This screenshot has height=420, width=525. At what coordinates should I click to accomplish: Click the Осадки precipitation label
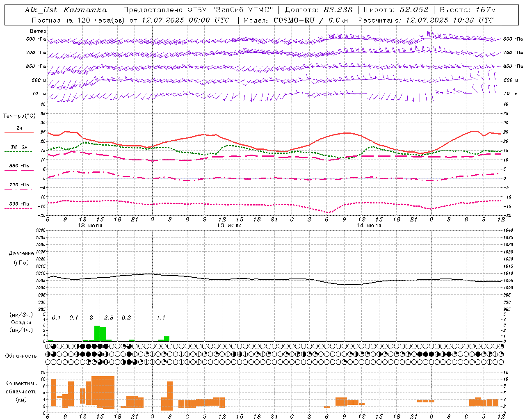(x=21, y=322)
